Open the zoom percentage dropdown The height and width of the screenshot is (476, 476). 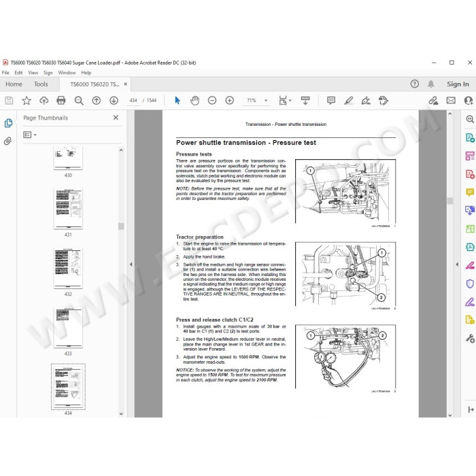click(x=266, y=101)
